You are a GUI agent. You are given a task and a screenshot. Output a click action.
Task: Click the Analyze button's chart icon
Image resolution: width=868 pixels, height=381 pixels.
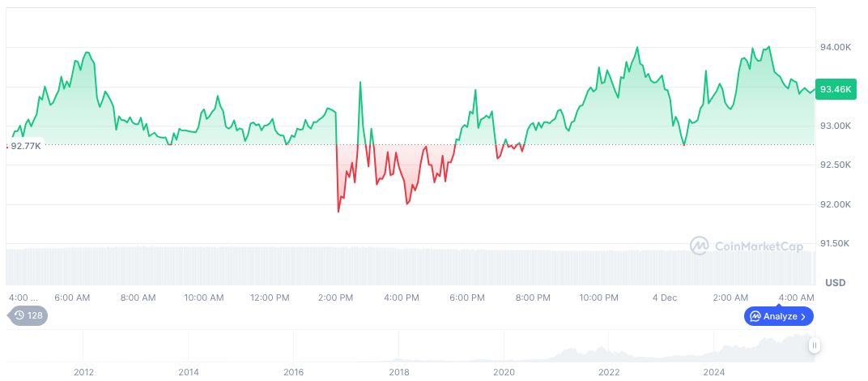755,316
